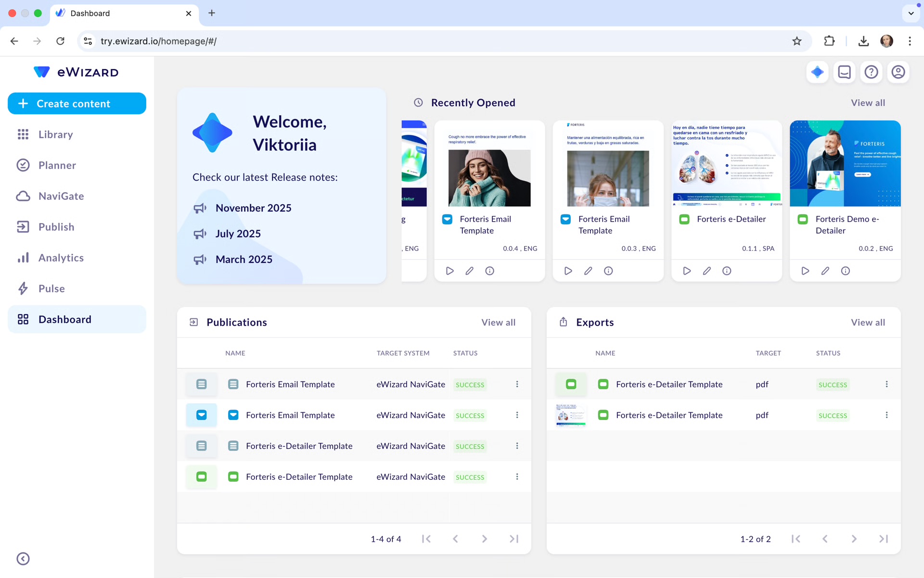Go to last page in Exports
The width and height of the screenshot is (924, 578).
click(884, 539)
